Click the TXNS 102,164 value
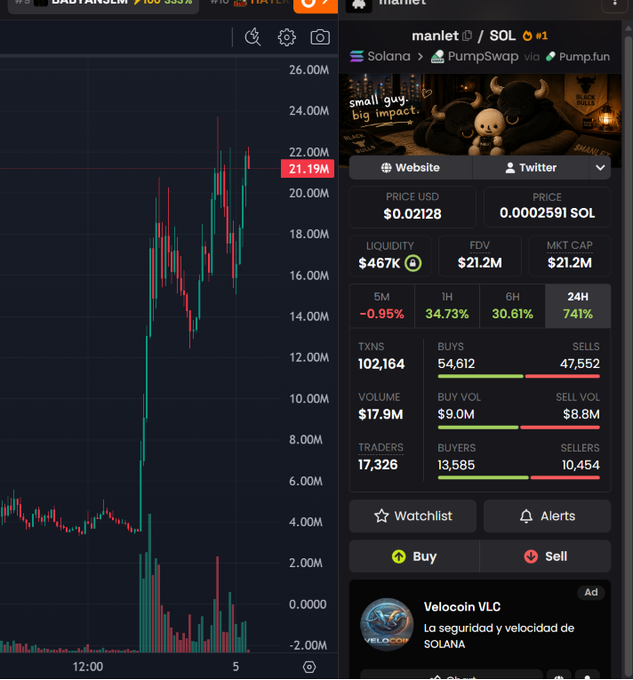Viewport: 633px width, 680px height. (381, 364)
